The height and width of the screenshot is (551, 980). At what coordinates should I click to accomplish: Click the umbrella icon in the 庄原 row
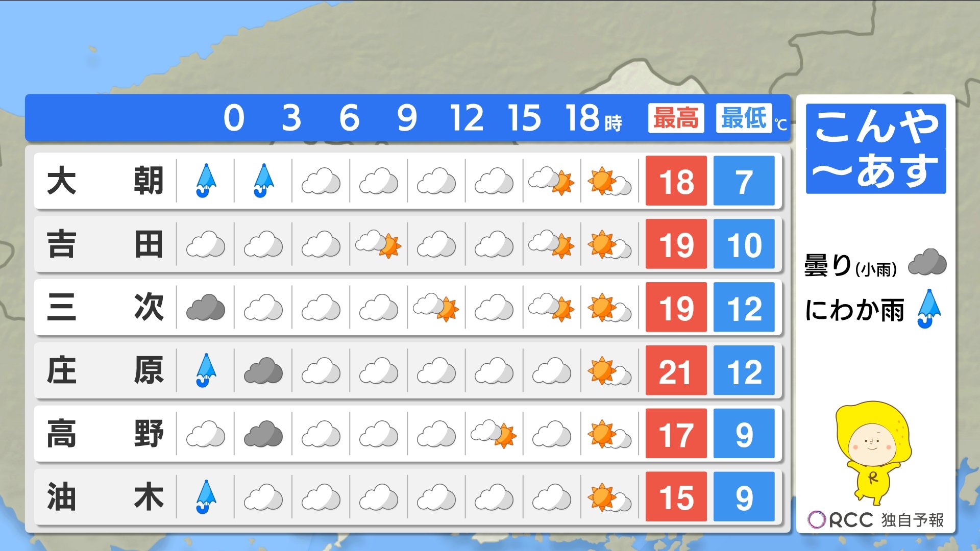[x=206, y=371]
